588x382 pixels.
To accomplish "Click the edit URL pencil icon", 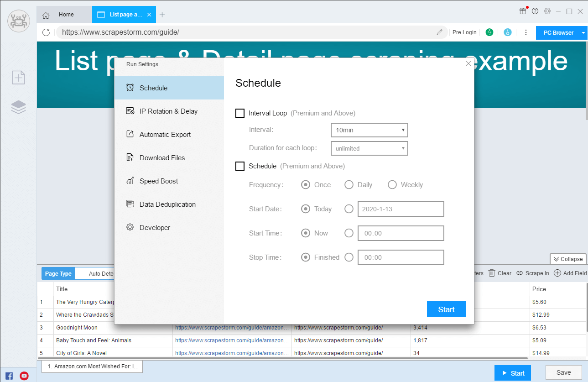I will [439, 32].
